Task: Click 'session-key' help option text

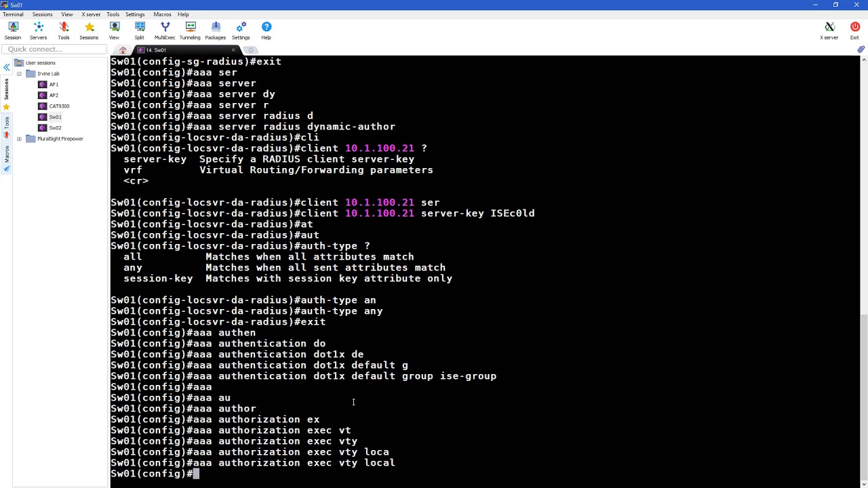Action: (x=158, y=278)
